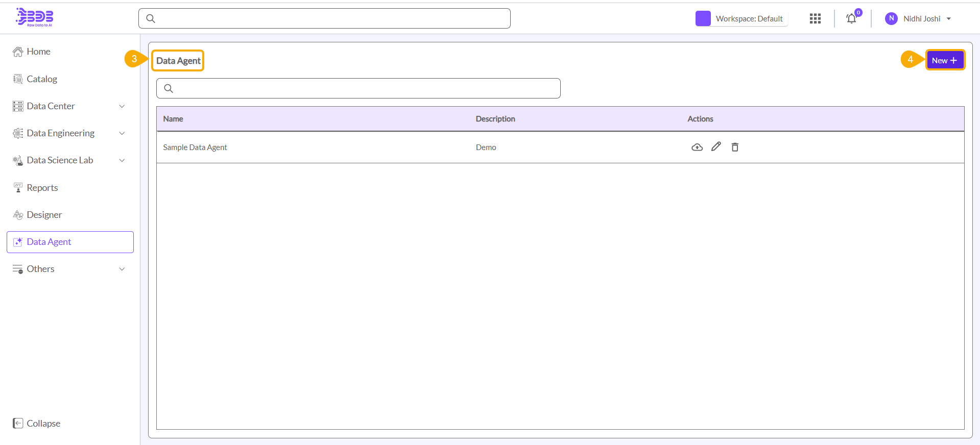This screenshot has height=445, width=980.
Task: Click the upload cloud icon for Sample Data Agent
Action: 697,147
